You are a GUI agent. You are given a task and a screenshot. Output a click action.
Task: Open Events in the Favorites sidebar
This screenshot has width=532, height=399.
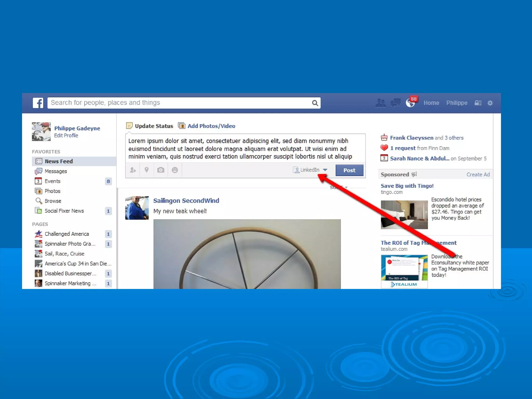[x=52, y=181]
